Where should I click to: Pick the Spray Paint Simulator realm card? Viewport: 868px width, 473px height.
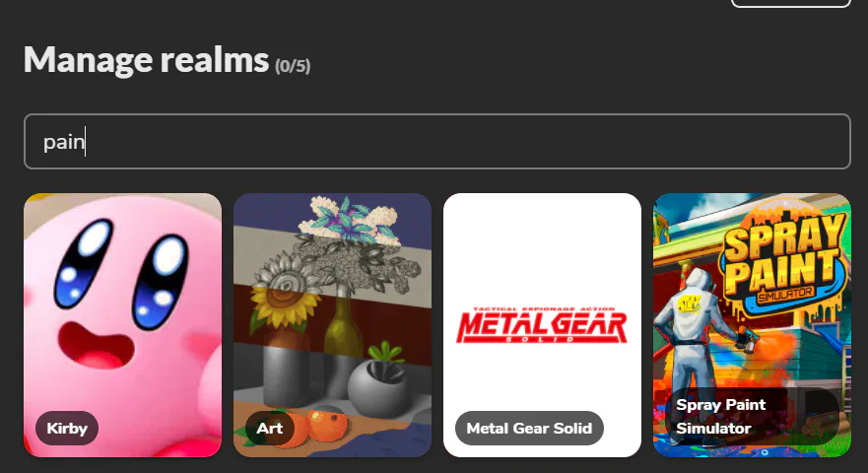pyautogui.click(x=752, y=325)
